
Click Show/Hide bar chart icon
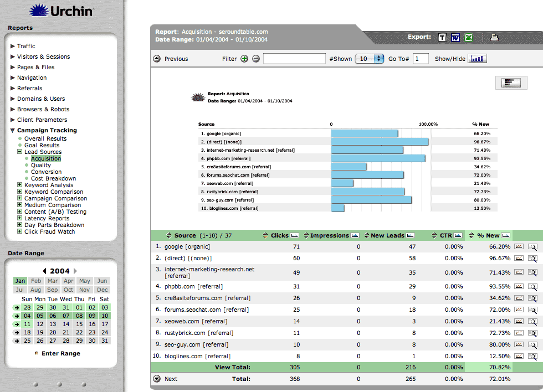point(477,59)
